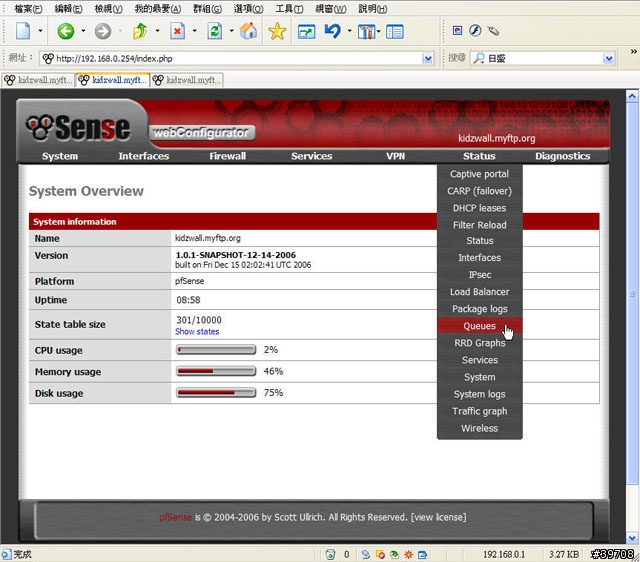The height and width of the screenshot is (562, 640).
Task: Open the 群組(G) menu
Action: pos(207,9)
